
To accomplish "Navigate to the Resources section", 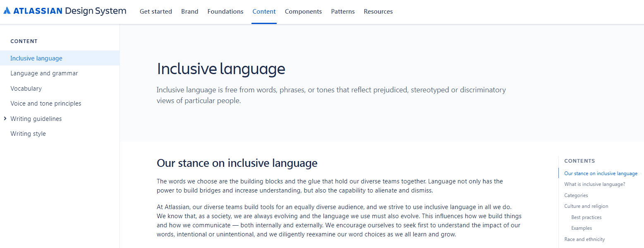I will (x=378, y=11).
